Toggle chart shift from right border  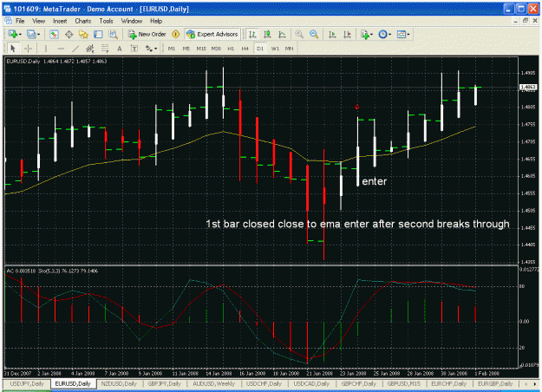(347, 34)
